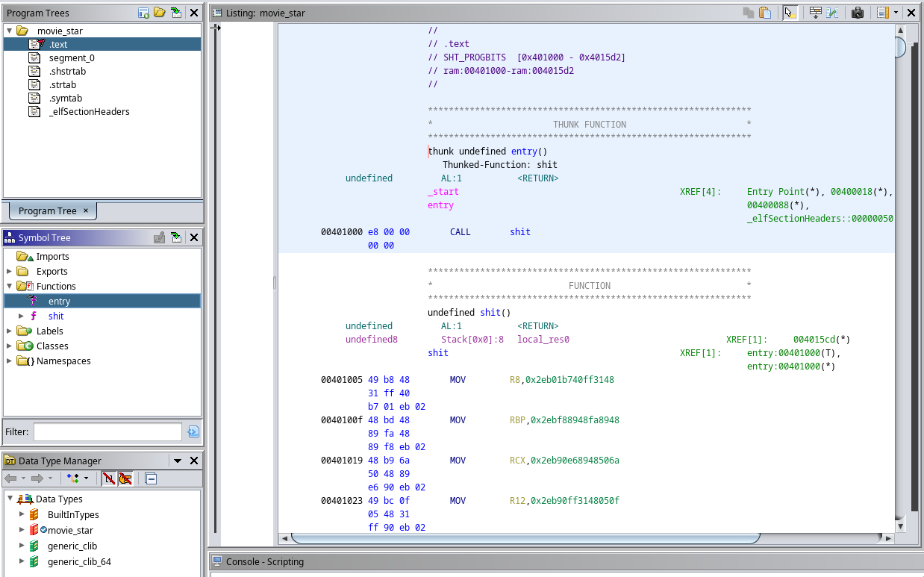The image size is (924, 577).
Task: Open Data Type Manager dropdown menu arrow
Action: click(178, 461)
